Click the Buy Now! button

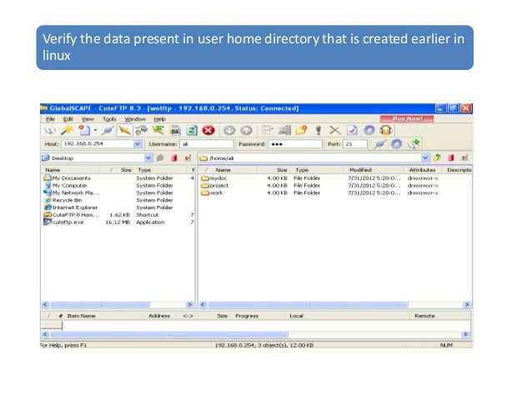[x=407, y=118]
